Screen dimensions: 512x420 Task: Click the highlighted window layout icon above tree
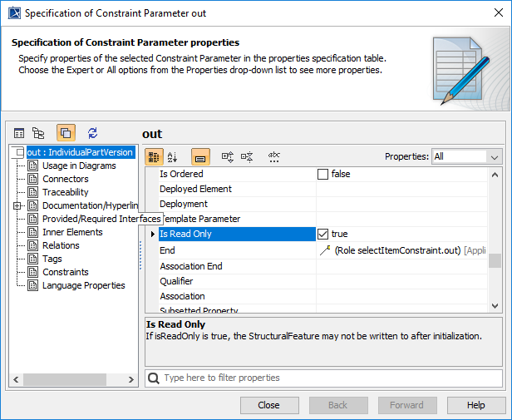pyautogui.click(x=66, y=133)
